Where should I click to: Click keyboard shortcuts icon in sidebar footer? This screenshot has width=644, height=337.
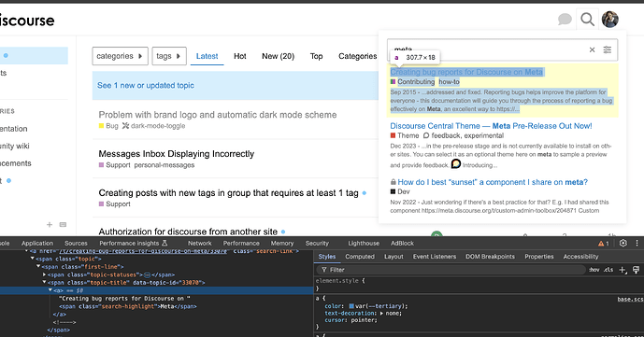click(63, 224)
